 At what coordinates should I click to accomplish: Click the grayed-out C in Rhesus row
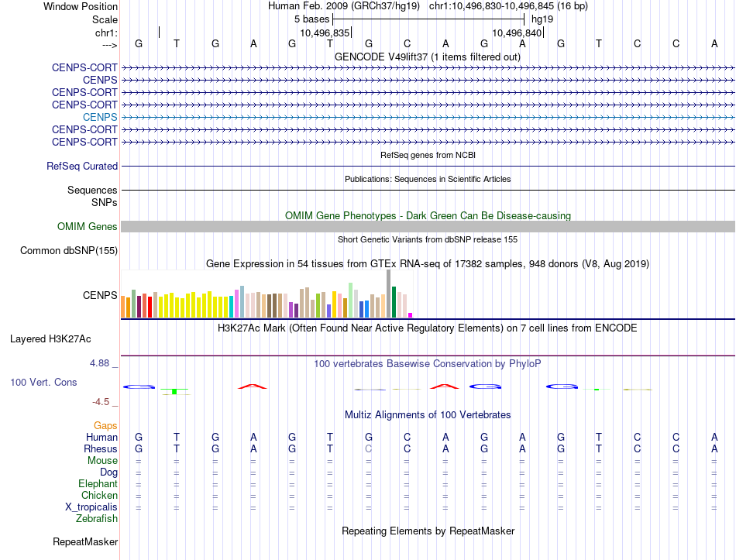(369, 448)
